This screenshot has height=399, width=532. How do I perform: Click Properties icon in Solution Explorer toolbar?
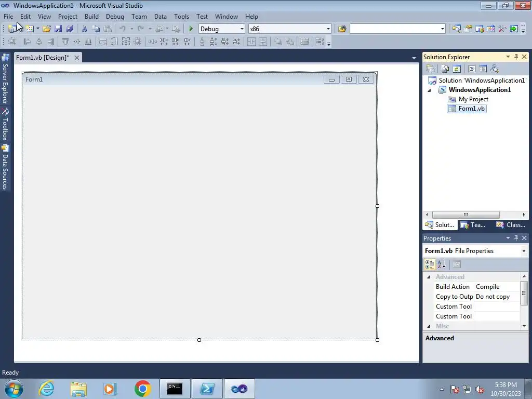(430, 69)
